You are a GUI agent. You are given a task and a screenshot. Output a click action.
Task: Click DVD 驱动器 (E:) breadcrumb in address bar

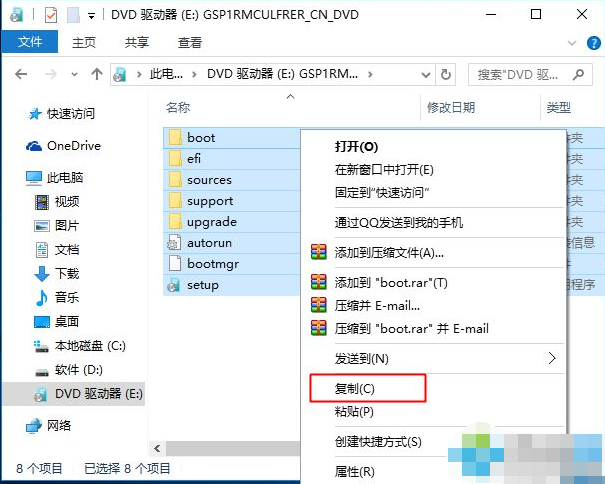click(x=282, y=73)
